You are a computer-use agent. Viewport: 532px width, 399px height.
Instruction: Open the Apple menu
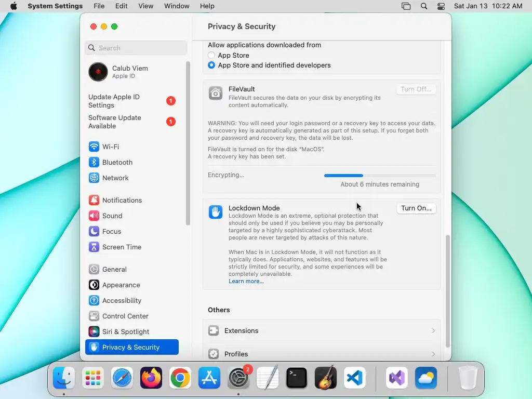(14, 6)
